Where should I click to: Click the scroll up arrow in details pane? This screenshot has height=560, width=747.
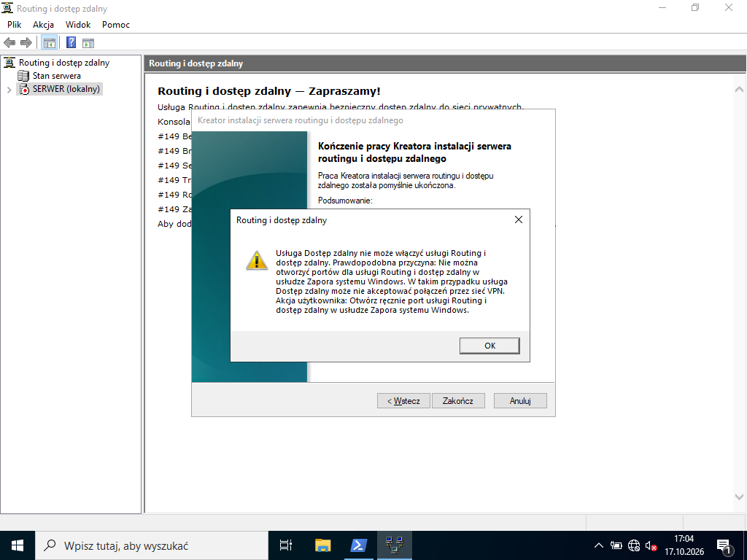click(739, 89)
